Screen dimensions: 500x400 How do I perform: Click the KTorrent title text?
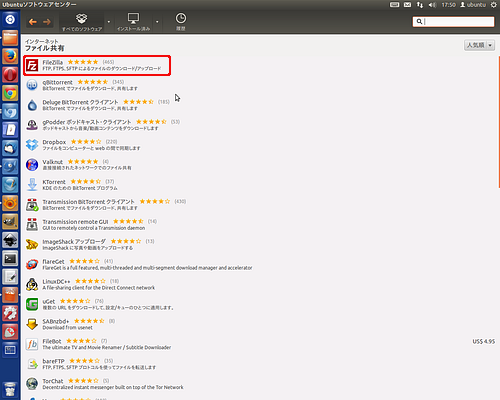click(54, 182)
